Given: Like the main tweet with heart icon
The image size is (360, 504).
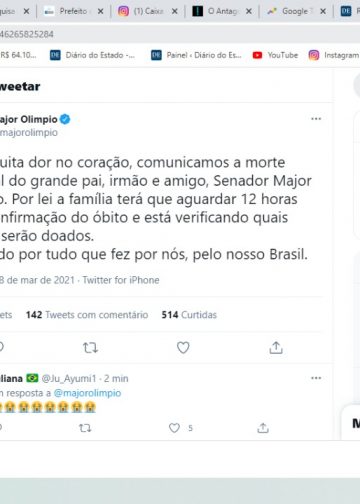Looking at the screenshot, I should 183,348.
